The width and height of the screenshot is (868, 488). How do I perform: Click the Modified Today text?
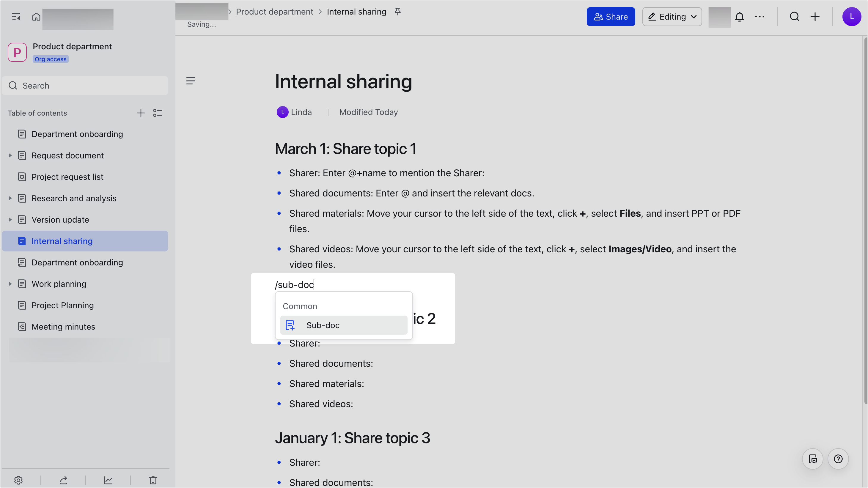tap(368, 112)
